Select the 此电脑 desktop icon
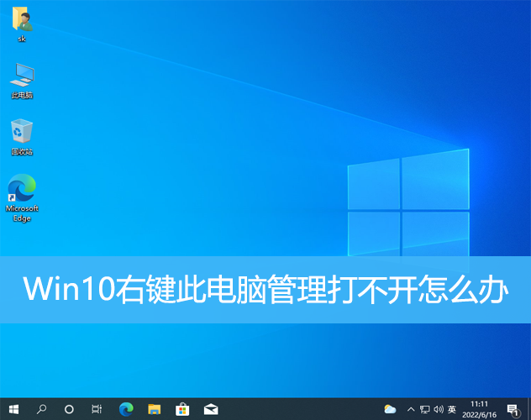The image size is (531, 420). 22,78
